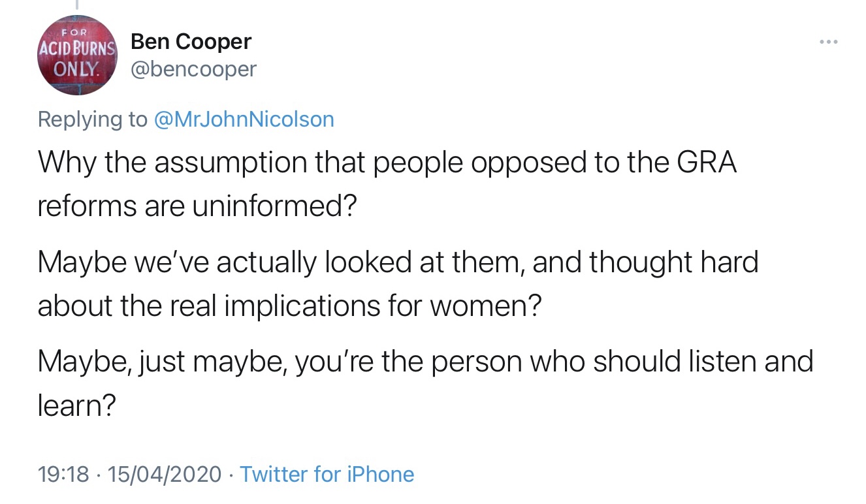Click the 'reforms are uninformed?' line
866x504 pixels.
click(197, 206)
